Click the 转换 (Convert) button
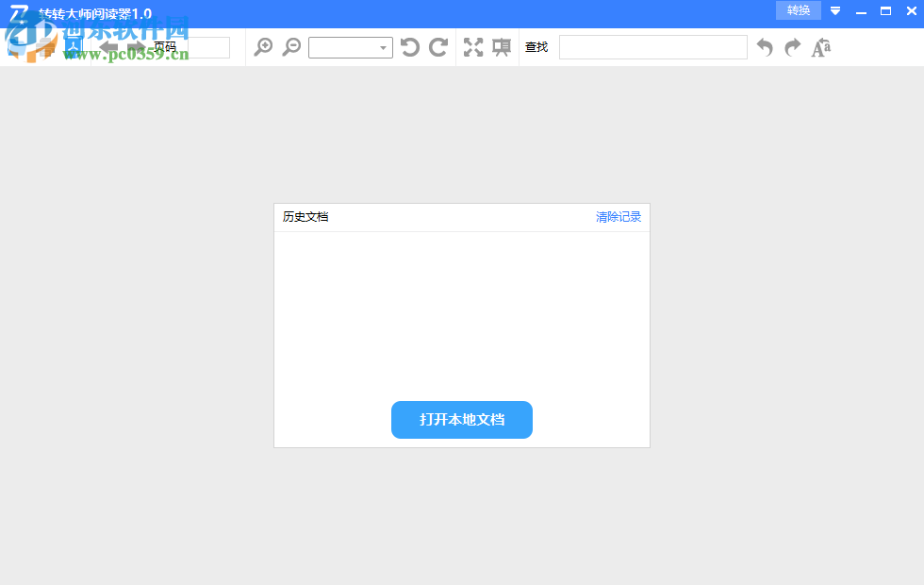The image size is (924, 585). (798, 10)
